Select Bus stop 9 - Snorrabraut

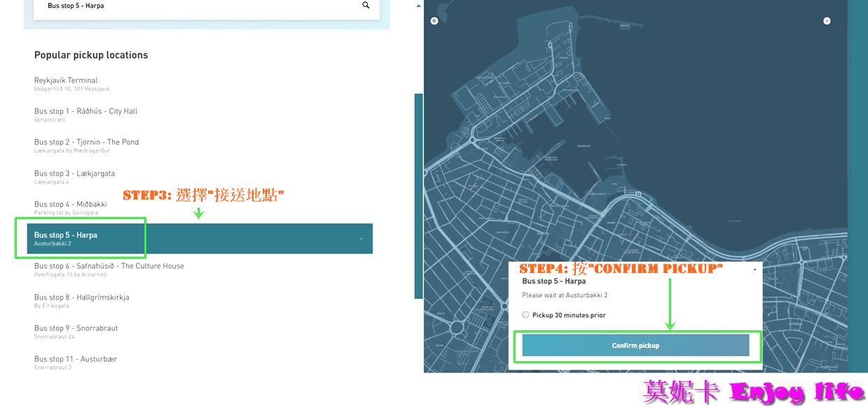[x=76, y=328]
